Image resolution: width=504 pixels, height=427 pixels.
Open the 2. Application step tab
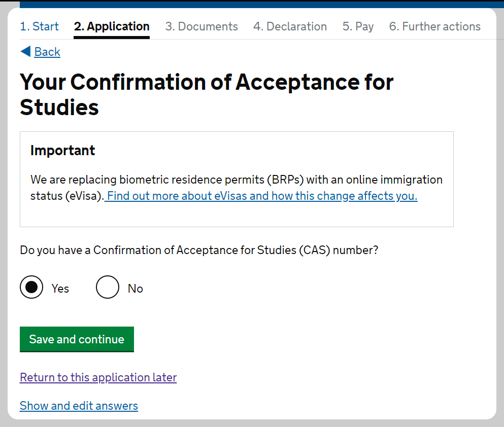(112, 26)
